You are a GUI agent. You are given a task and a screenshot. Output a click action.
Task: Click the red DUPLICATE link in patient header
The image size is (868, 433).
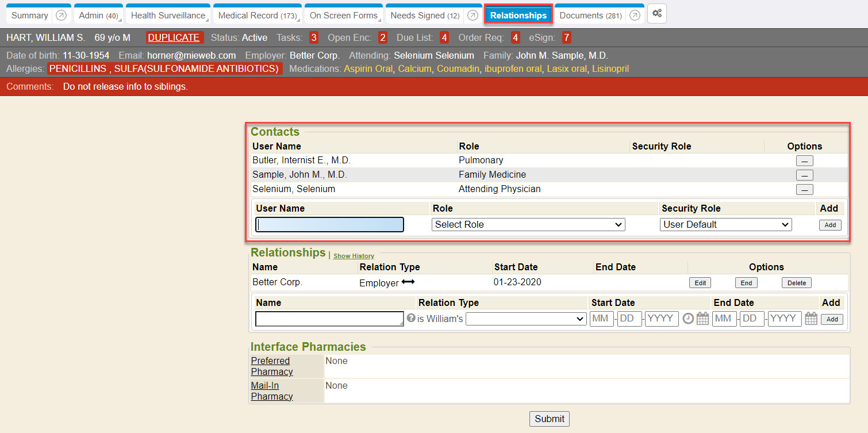click(x=174, y=38)
